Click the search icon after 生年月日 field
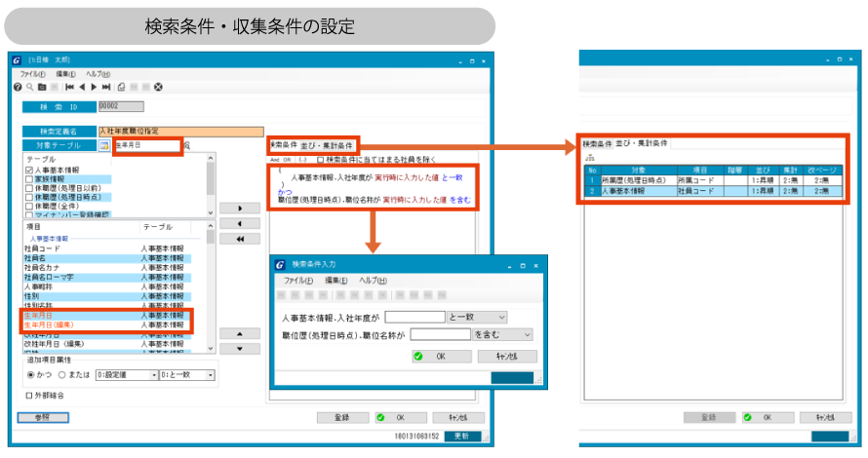The width and height of the screenshot is (868, 458). pos(187,145)
